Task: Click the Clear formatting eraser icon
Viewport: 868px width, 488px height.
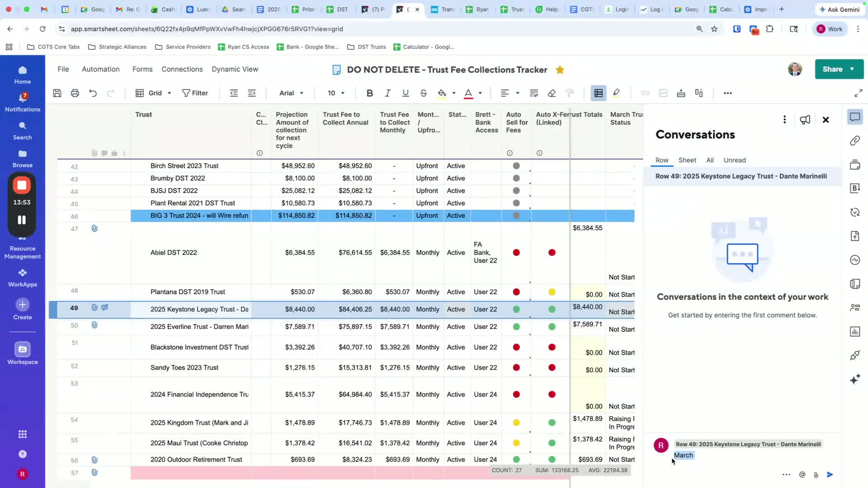Action: 552,93
